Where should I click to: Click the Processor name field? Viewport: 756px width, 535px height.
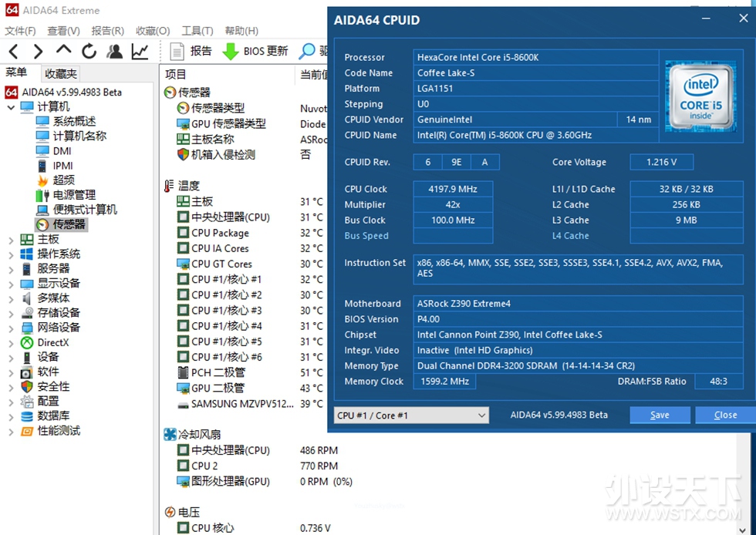[x=535, y=57]
